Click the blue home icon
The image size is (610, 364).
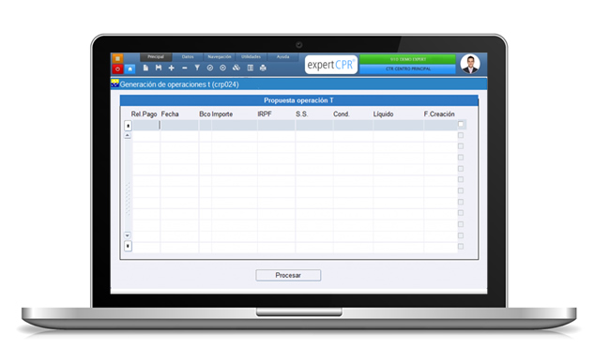130,68
